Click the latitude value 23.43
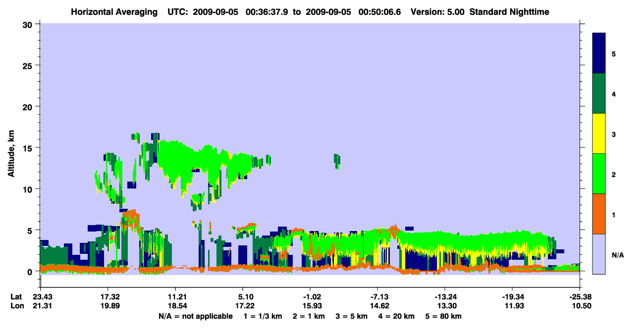 [40, 297]
